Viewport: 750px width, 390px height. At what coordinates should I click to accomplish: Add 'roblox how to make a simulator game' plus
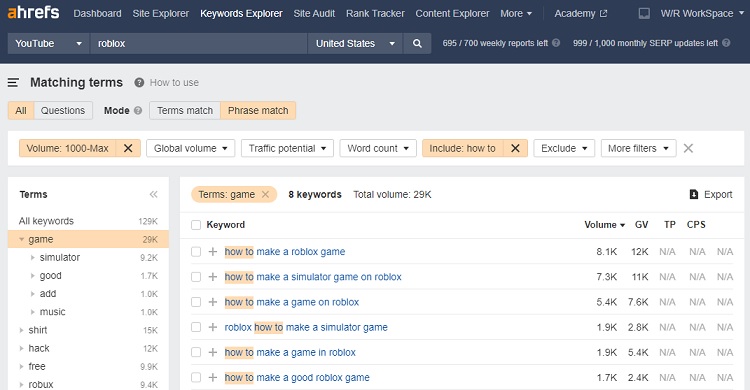point(213,327)
